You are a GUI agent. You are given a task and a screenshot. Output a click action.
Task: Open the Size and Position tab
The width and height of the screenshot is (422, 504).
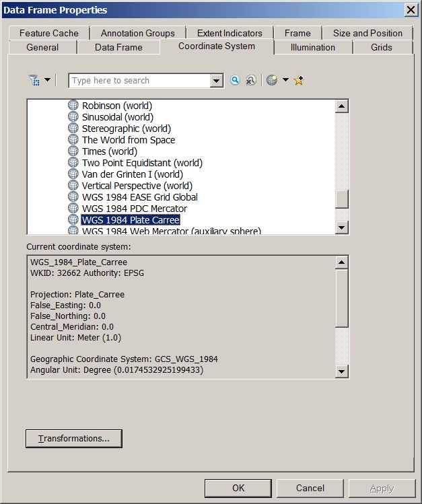click(x=367, y=33)
